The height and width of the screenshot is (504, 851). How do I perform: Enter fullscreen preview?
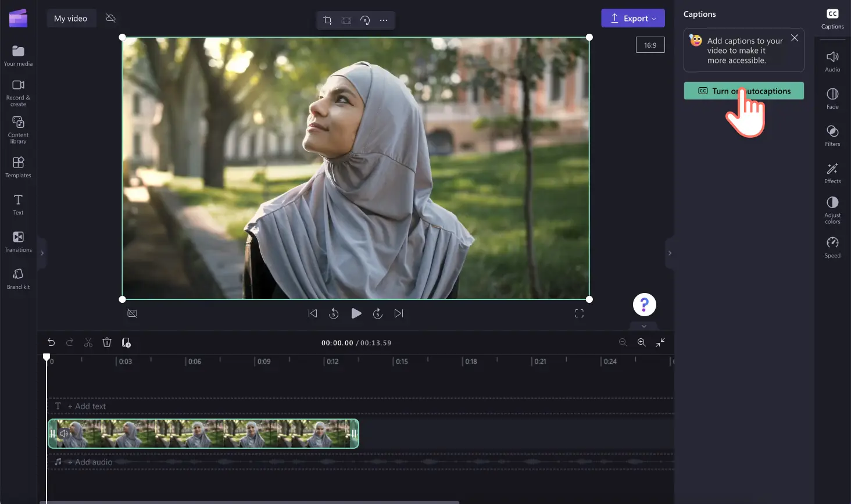click(x=579, y=313)
